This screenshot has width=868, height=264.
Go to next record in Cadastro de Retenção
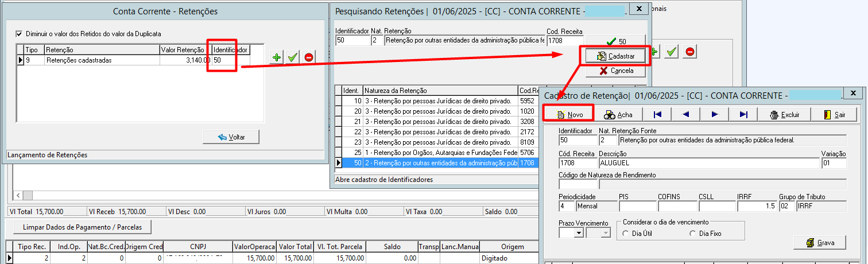tap(714, 114)
